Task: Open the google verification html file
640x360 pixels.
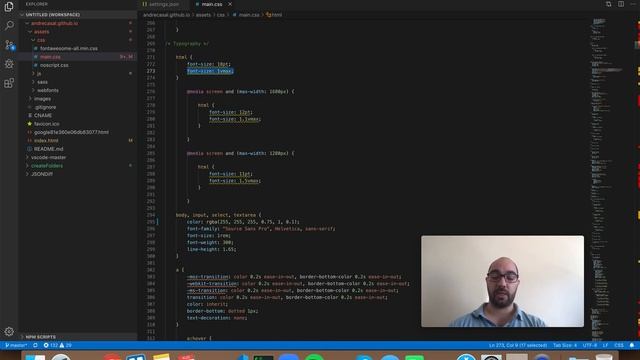Action: click(x=71, y=132)
